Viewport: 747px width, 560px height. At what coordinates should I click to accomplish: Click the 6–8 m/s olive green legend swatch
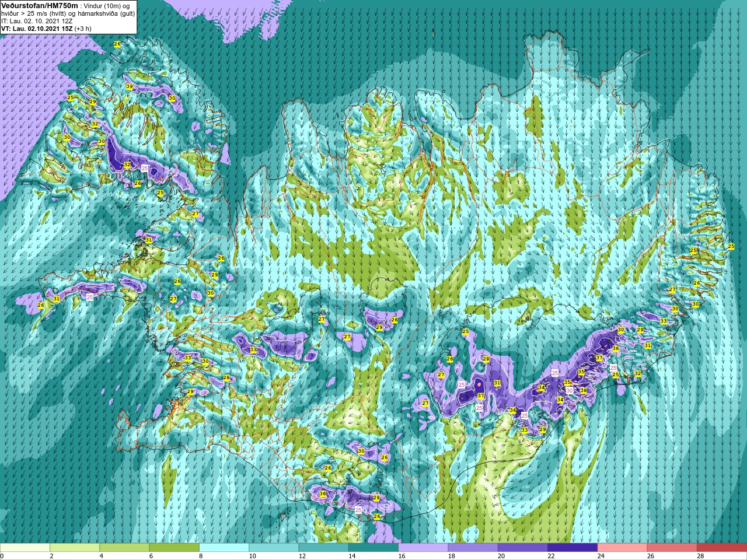tap(174, 548)
